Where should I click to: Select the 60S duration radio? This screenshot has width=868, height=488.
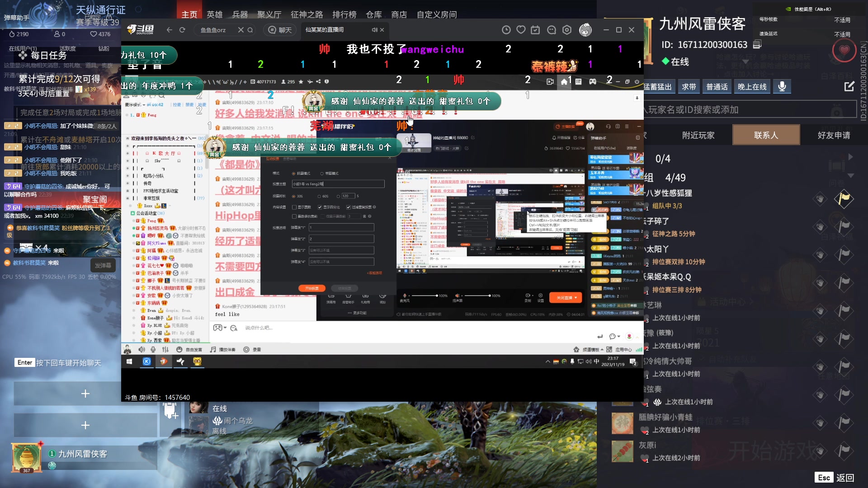coord(319,196)
